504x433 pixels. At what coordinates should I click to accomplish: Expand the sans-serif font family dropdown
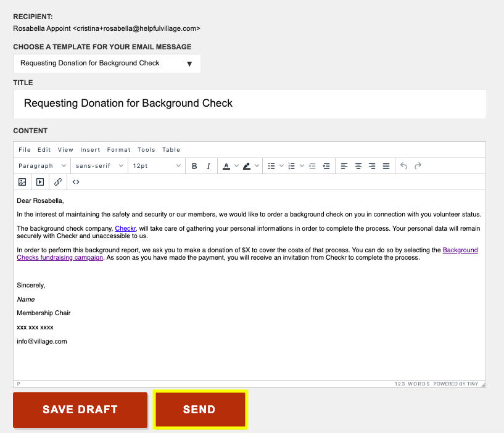99,166
